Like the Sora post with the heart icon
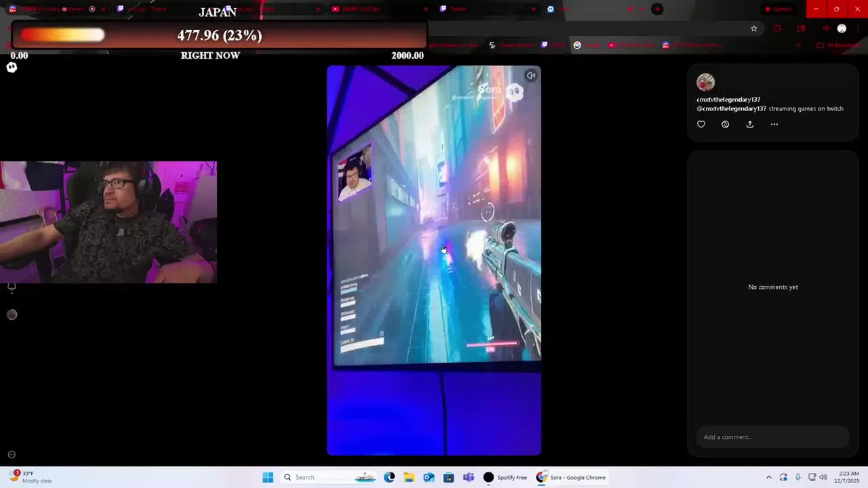This screenshot has width=868, height=488. [701, 124]
